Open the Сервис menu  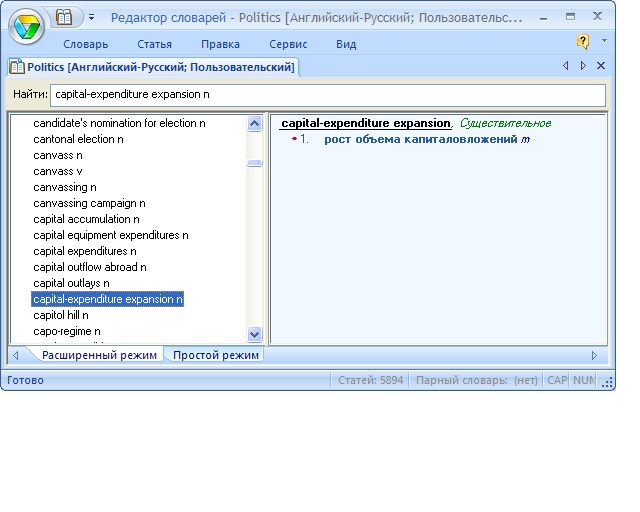click(288, 44)
